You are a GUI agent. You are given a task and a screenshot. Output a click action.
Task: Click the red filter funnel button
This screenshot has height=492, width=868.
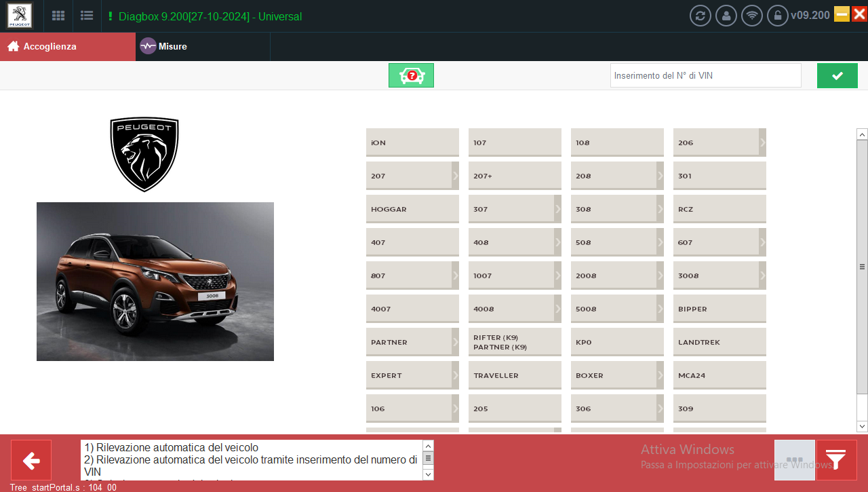(837, 460)
